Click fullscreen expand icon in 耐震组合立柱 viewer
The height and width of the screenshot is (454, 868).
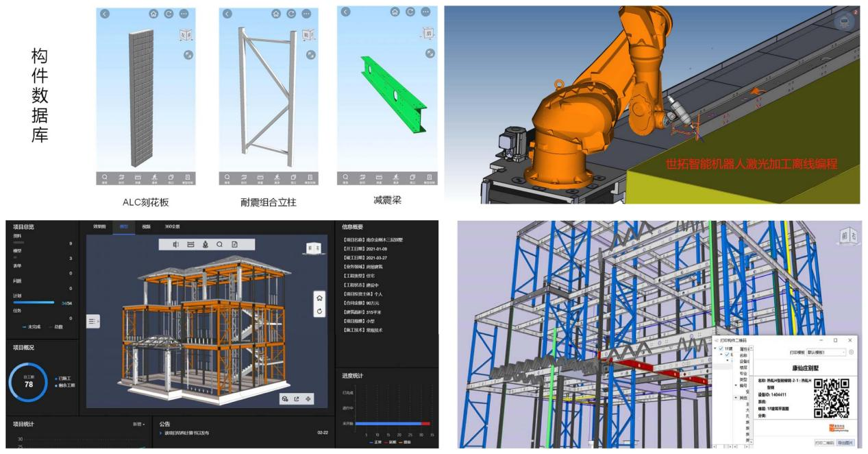click(x=310, y=54)
